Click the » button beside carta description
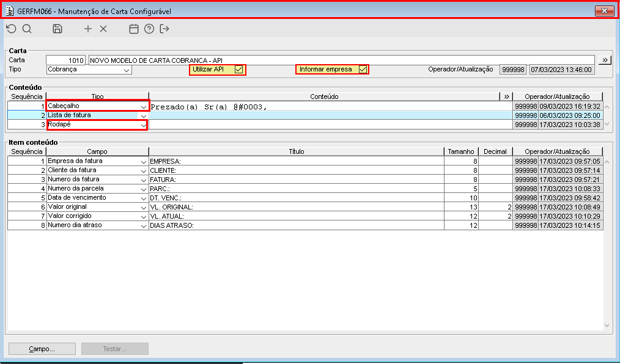The width and height of the screenshot is (620, 364). [605, 60]
